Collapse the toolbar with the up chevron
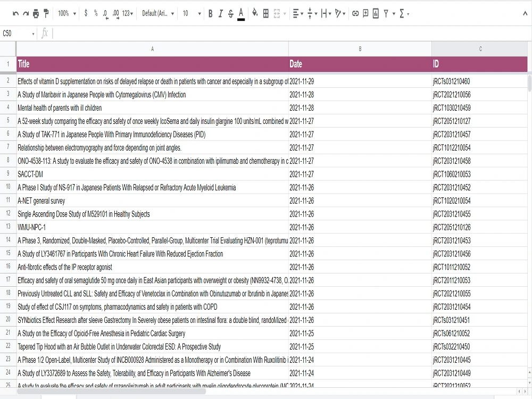The image size is (532, 399). tap(525, 14)
